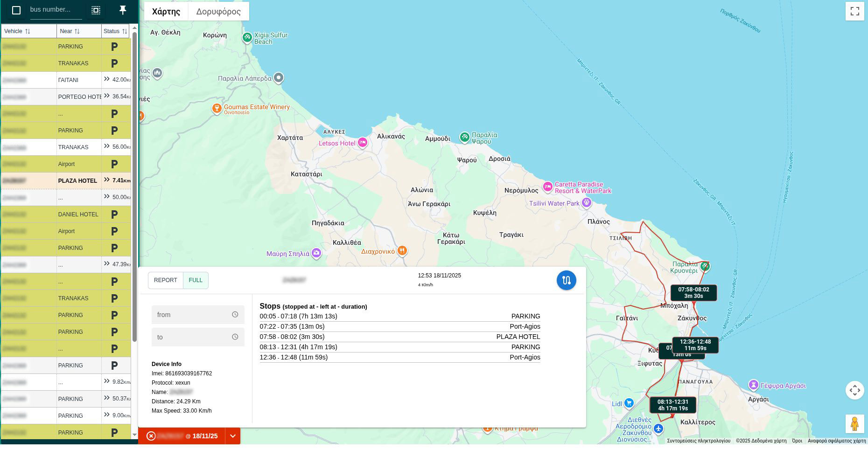Click the vehicle list scrollbar thumb
This screenshot has width=868, height=449.
point(134,187)
